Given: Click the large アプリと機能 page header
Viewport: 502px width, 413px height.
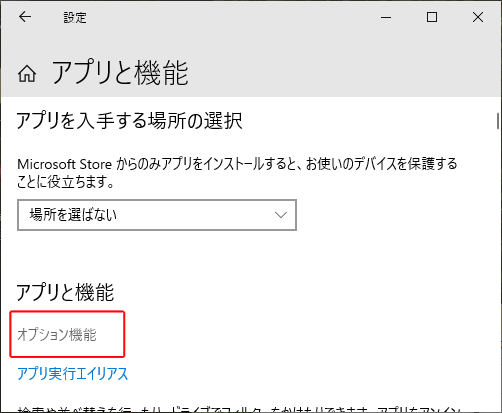Looking at the screenshot, I should pos(120,73).
